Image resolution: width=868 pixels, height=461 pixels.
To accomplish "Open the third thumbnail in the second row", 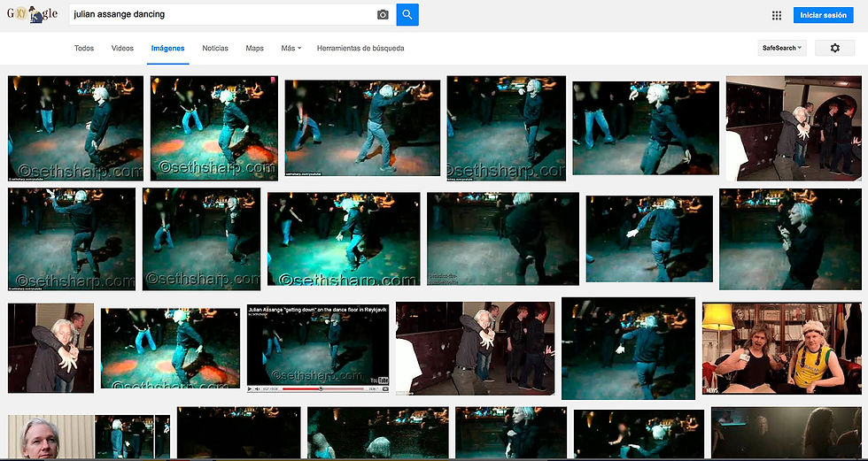I will 344,239.
